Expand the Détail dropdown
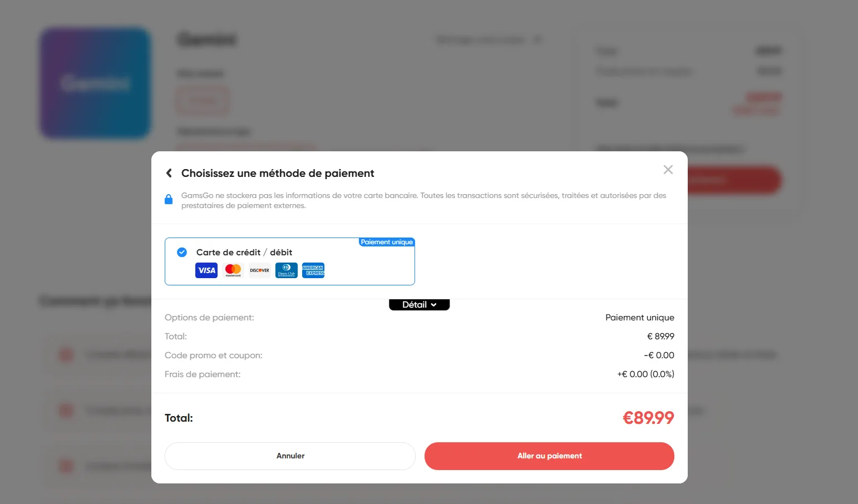Viewport: 858px width, 504px height. (x=419, y=304)
